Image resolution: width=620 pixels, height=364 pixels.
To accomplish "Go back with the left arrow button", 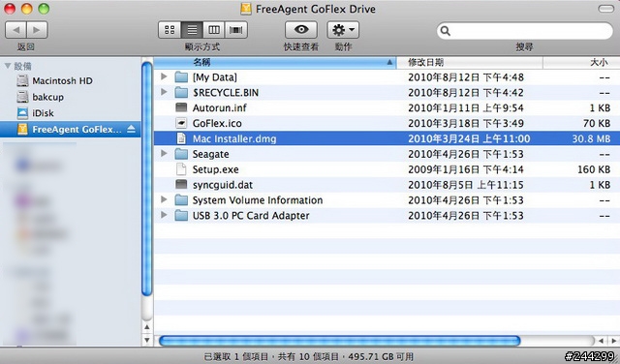I will coord(15,30).
